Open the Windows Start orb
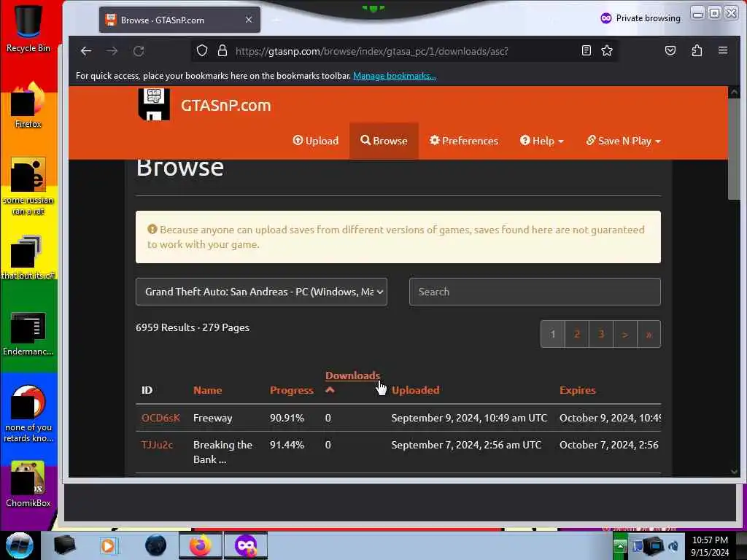 tap(19, 545)
